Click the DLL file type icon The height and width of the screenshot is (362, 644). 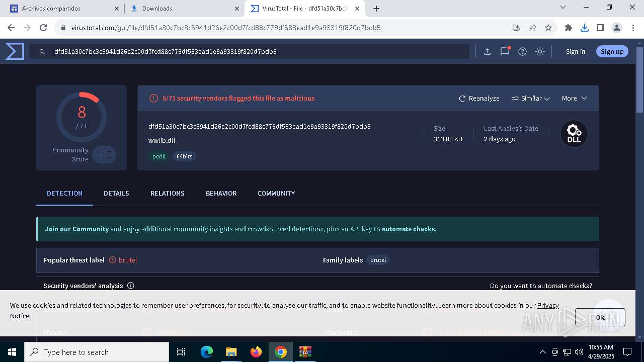tap(574, 134)
